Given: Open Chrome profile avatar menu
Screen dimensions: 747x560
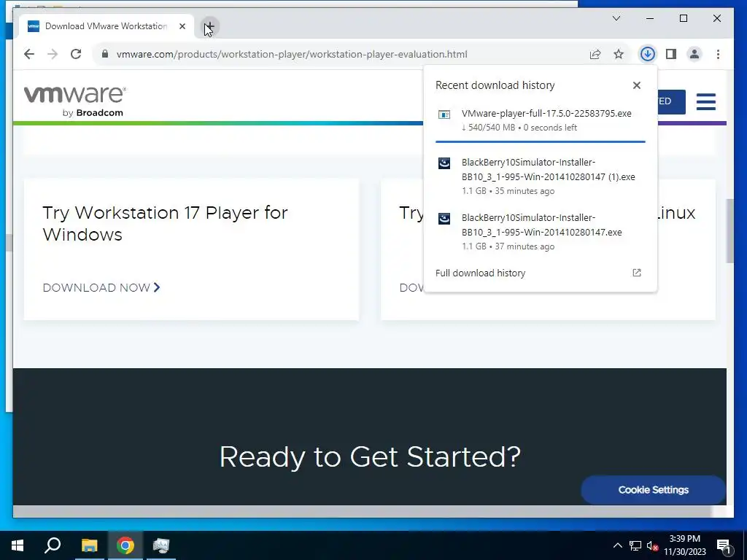Looking at the screenshot, I should (x=694, y=54).
